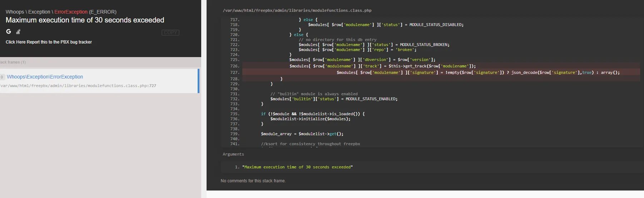Open the PBX bug tracker report link

49,42
